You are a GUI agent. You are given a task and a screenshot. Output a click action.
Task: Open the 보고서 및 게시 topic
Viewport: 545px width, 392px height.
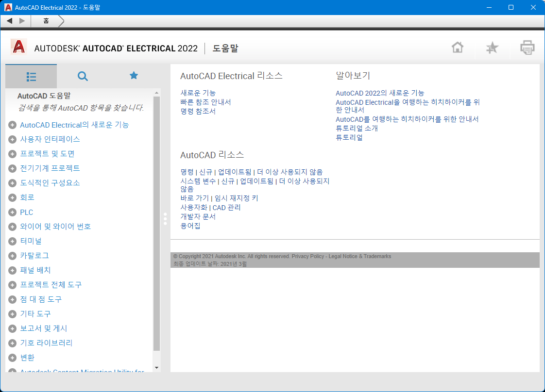pyautogui.click(x=43, y=328)
